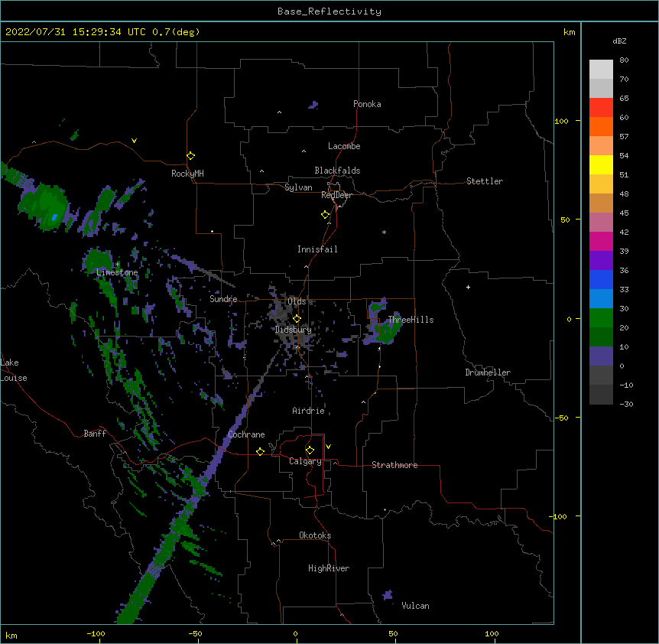Pick the white 70–80 dBZ legend swatch

click(x=601, y=70)
